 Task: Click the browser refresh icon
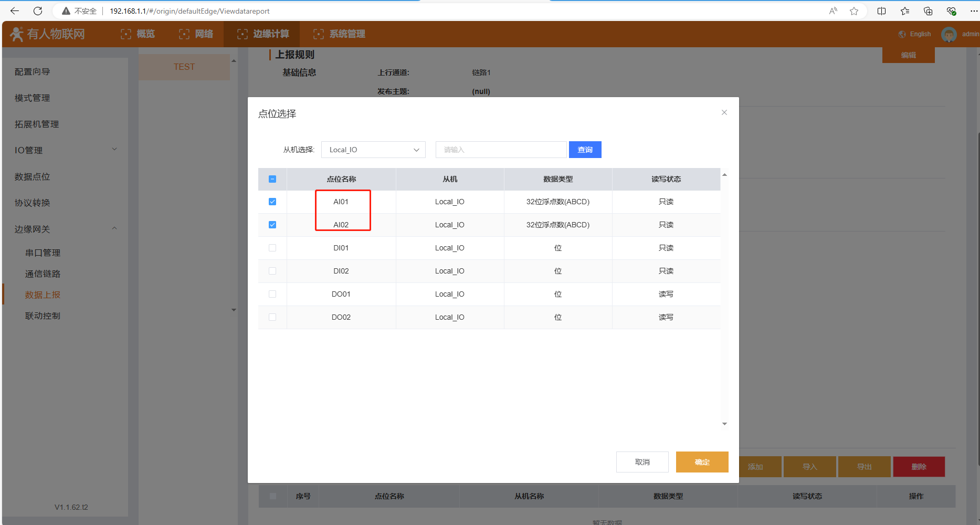point(38,11)
